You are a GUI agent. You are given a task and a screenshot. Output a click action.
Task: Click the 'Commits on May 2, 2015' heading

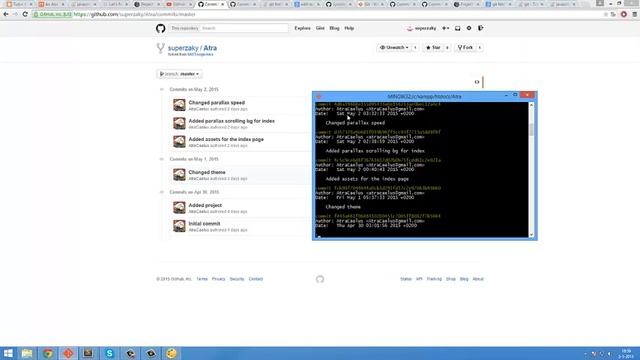pyautogui.click(x=194, y=89)
